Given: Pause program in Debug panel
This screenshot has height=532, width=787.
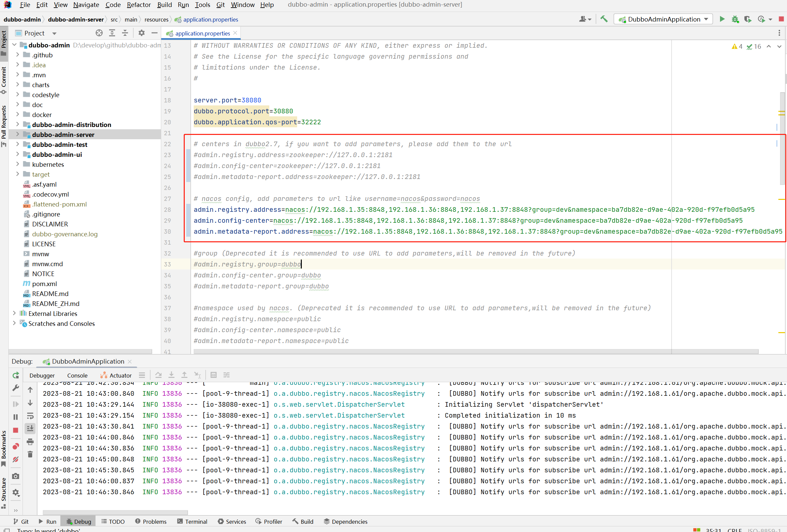Looking at the screenshot, I should 16,417.
